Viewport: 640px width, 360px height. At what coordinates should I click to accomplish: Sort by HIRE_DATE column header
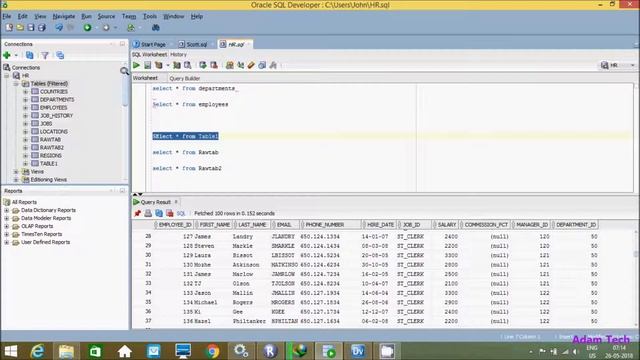(380, 224)
